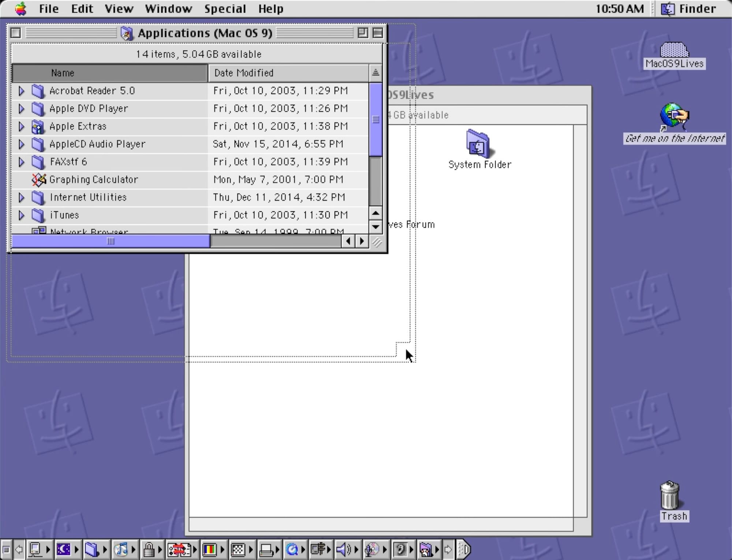
Task: Sort by the Name column header
Action: pyautogui.click(x=109, y=73)
